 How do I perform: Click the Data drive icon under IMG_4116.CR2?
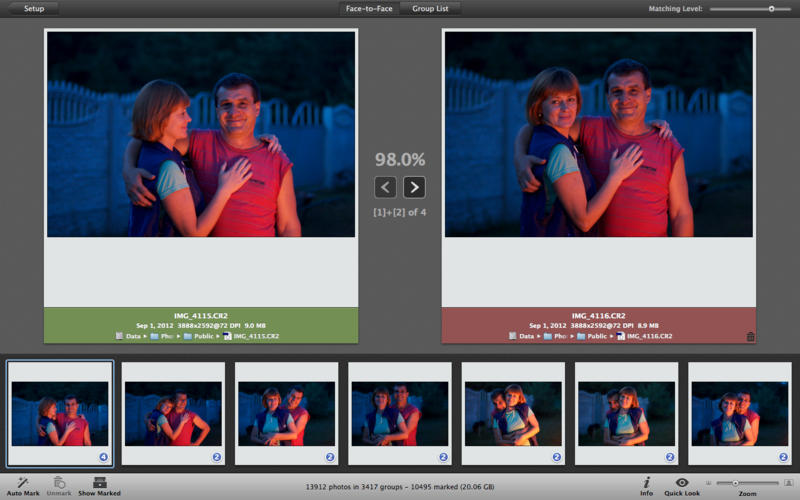[x=512, y=336]
